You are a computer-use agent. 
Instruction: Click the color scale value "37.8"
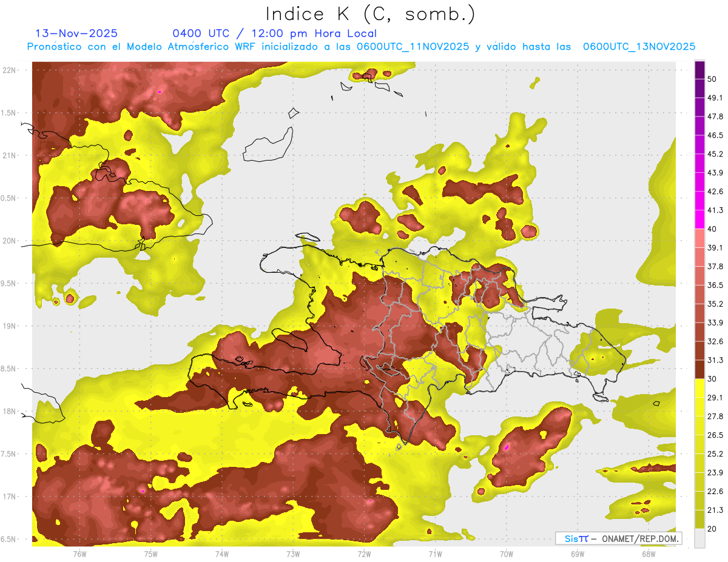coord(716,266)
